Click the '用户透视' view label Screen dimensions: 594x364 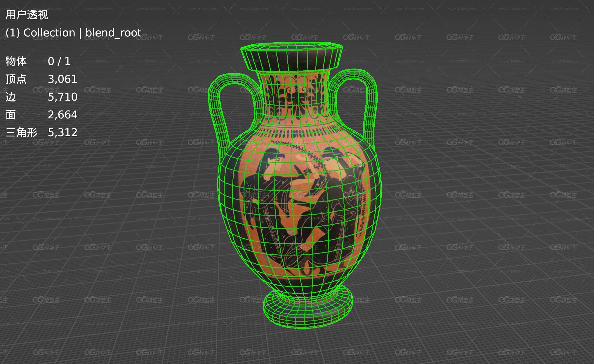click(x=27, y=15)
